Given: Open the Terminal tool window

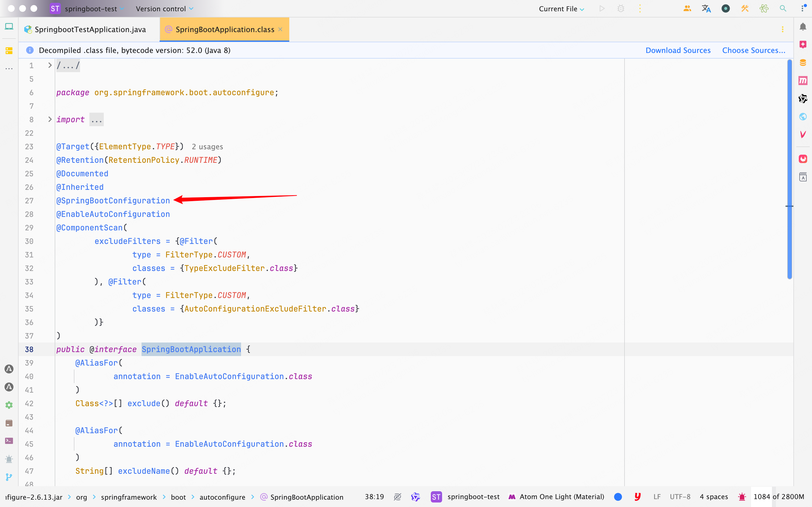Looking at the screenshot, I should (x=9, y=441).
